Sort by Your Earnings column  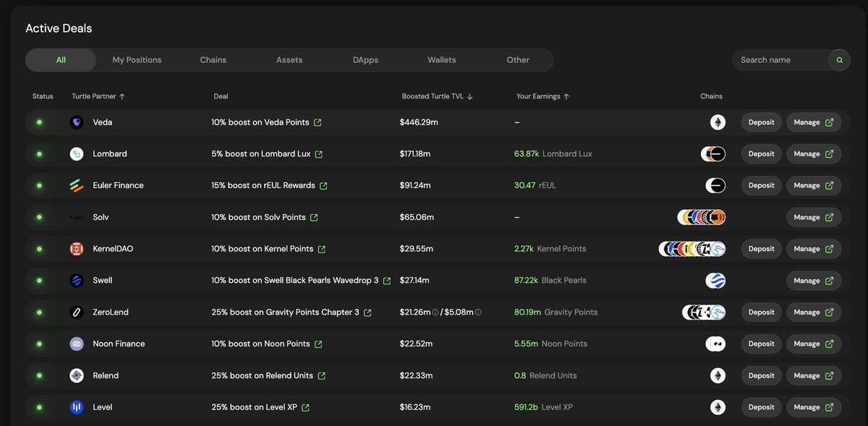coord(542,96)
